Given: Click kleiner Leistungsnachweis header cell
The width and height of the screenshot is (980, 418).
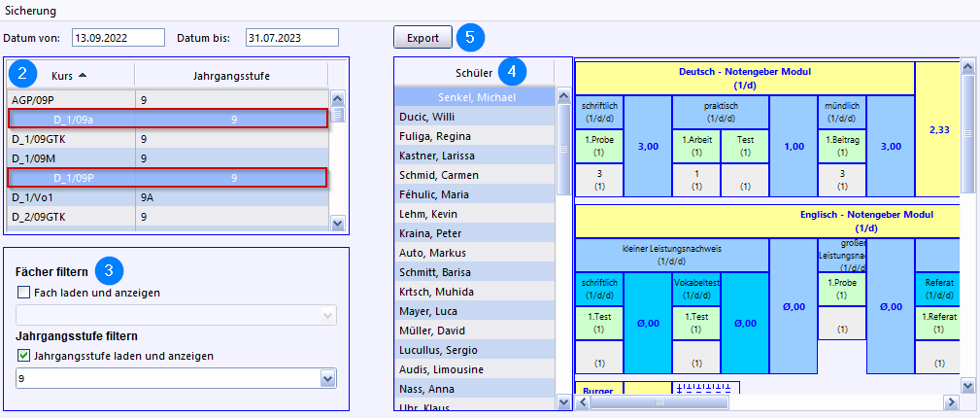Looking at the screenshot, I should coord(672,255).
